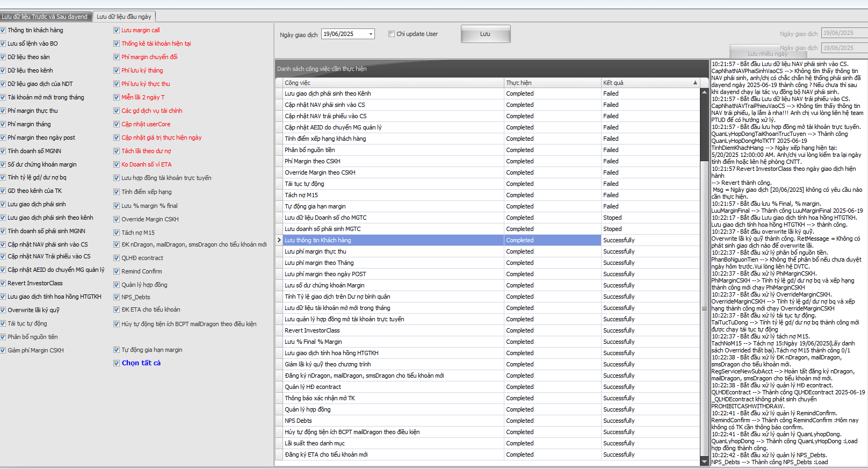Viewport: 868px width, 469px height.
Task: Toggle 'Override Margin CSKH' checkbox
Action: point(117,219)
